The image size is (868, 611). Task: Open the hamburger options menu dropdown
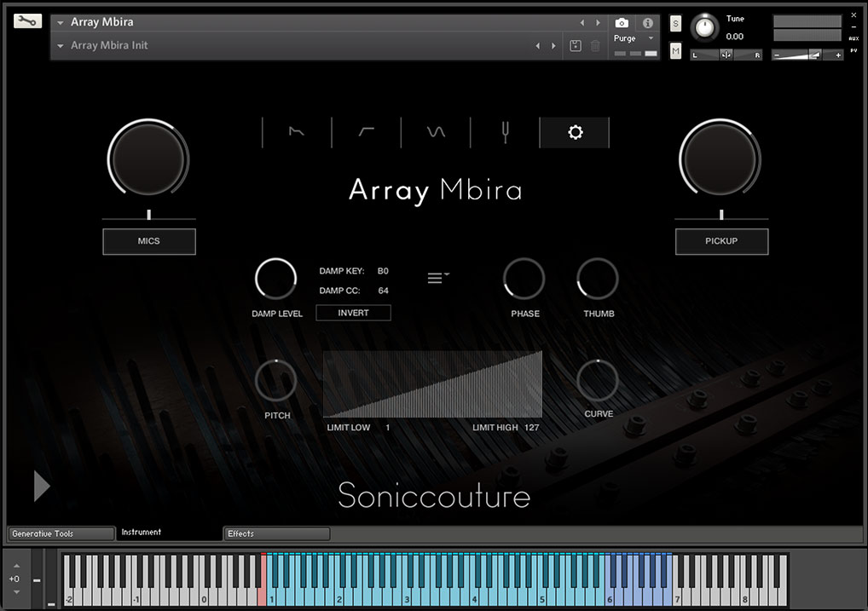(x=438, y=278)
